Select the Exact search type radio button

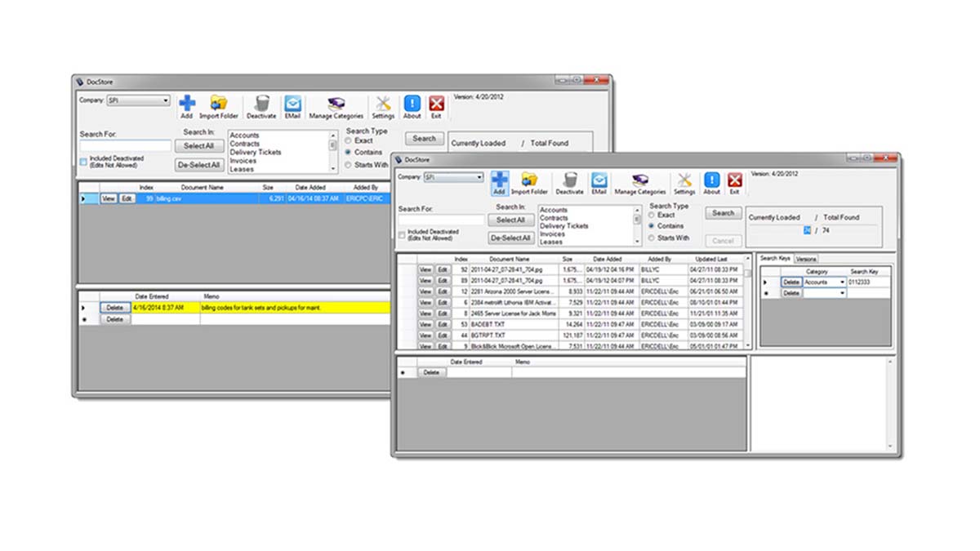653,216
